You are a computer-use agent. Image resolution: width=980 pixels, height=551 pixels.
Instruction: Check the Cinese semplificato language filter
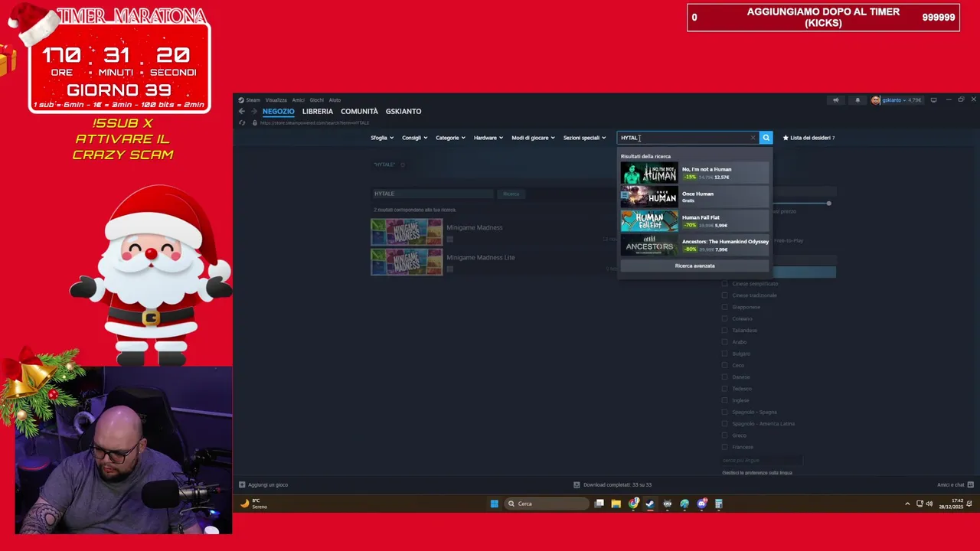coord(725,284)
